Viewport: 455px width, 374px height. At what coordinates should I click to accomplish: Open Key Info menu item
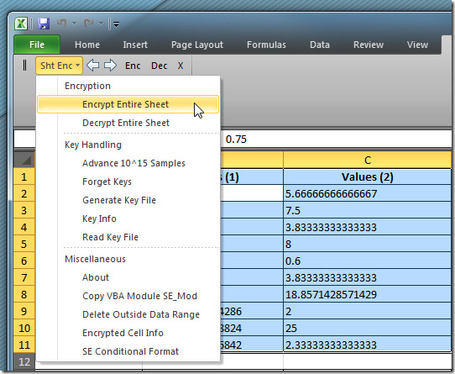[128, 219]
